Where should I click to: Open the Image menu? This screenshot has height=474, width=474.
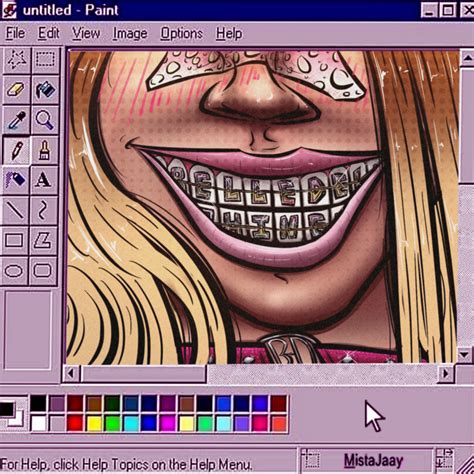[x=130, y=33]
